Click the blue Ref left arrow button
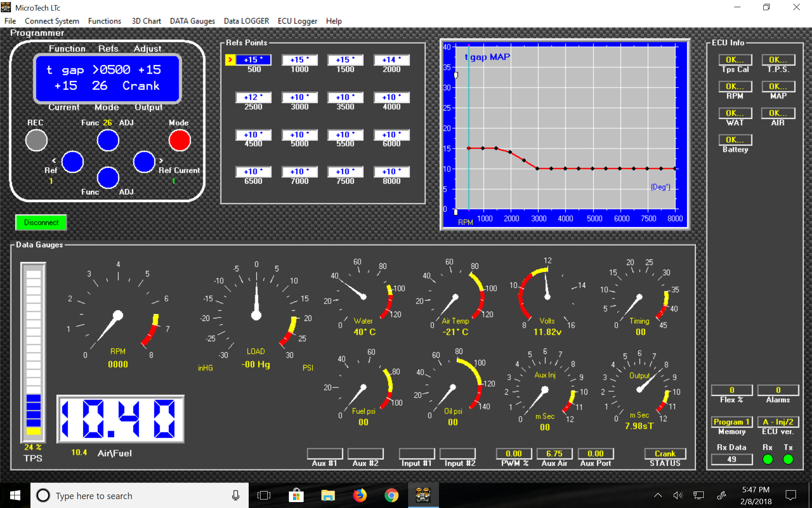This screenshot has width=812, height=508. [72, 162]
